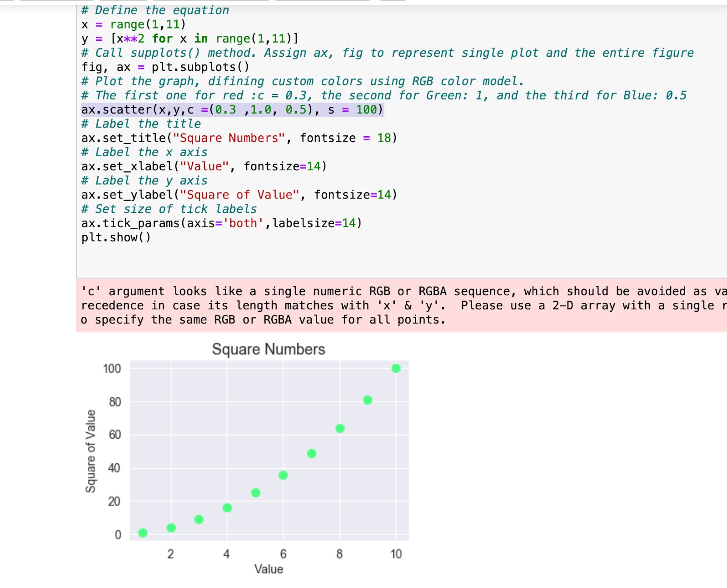Viewport: 727px width, 588px height.
Task: Click the ax.set_ylabel code line
Action: click(239, 194)
